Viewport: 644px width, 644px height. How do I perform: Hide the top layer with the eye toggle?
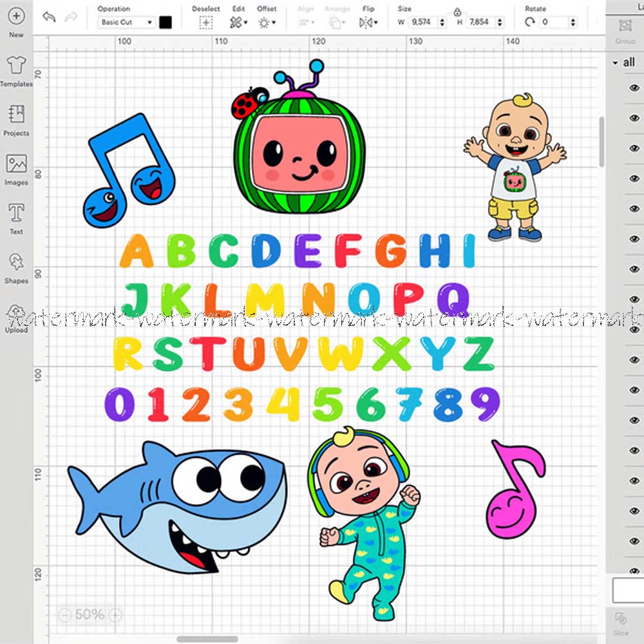coord(634,87)
